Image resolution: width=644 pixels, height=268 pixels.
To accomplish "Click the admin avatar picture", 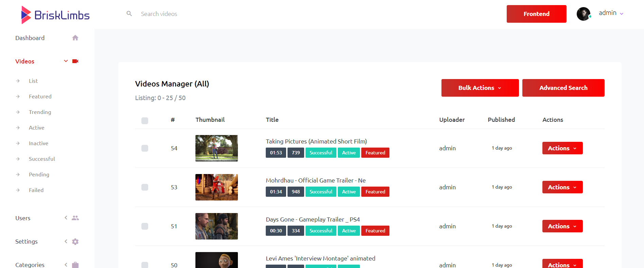I will point(584,14).
